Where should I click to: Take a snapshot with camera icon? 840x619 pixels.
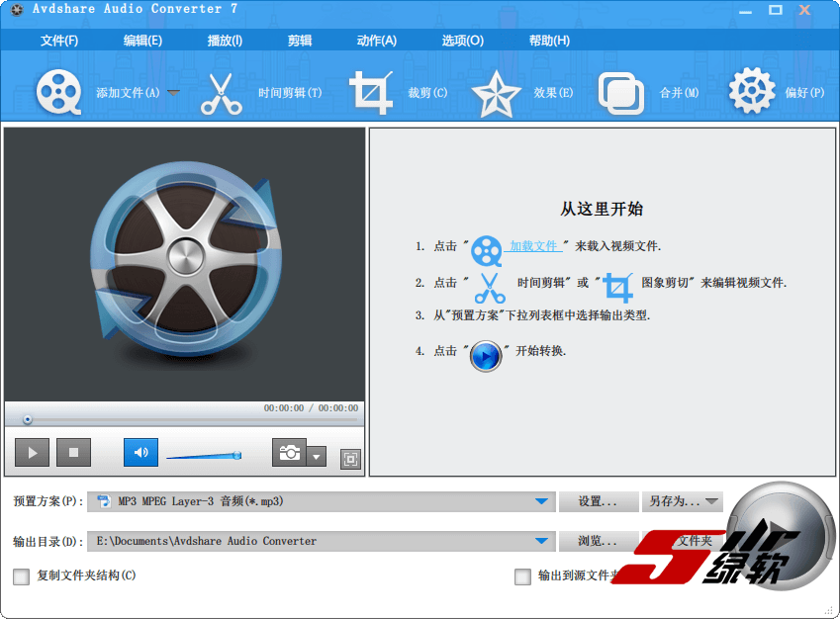[289, 453]
